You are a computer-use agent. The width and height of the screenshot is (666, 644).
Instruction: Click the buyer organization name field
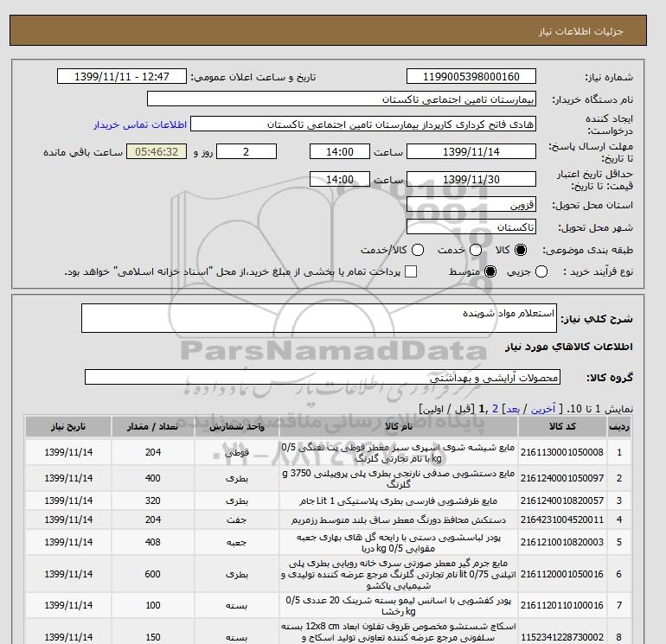[x=342, y=99]
